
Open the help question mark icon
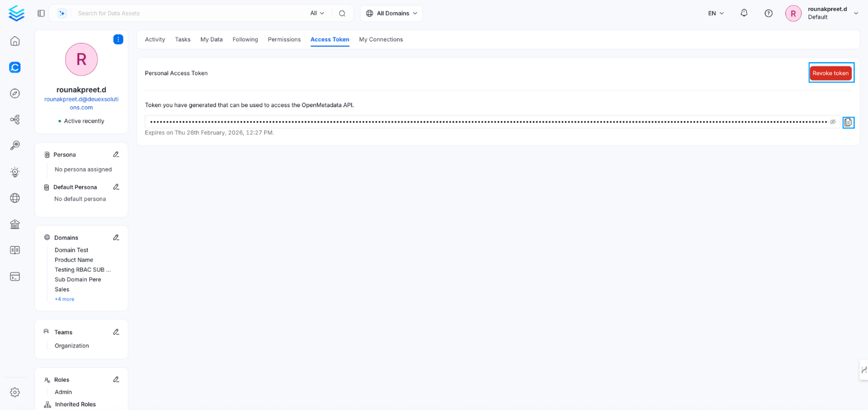768,13
